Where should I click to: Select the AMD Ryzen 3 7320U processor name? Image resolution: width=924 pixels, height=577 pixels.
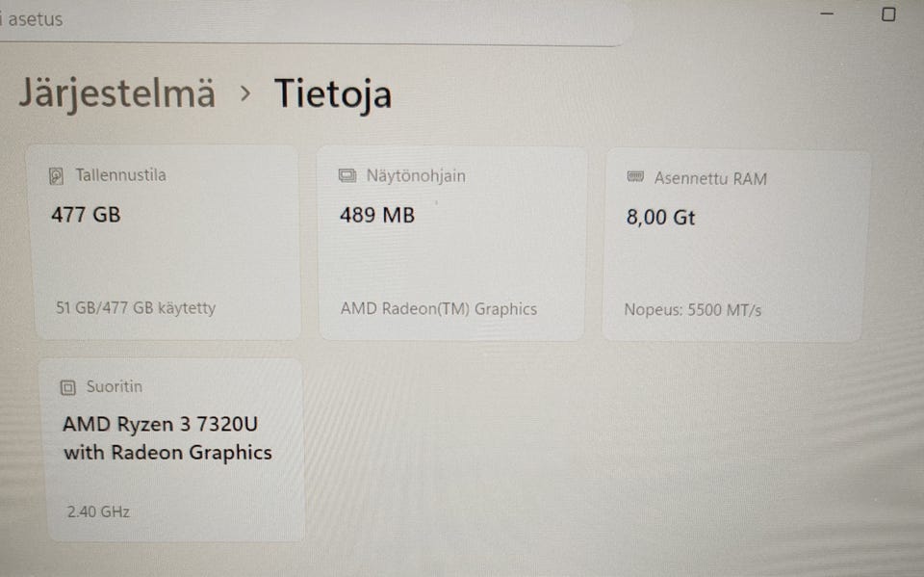[160, 424]
